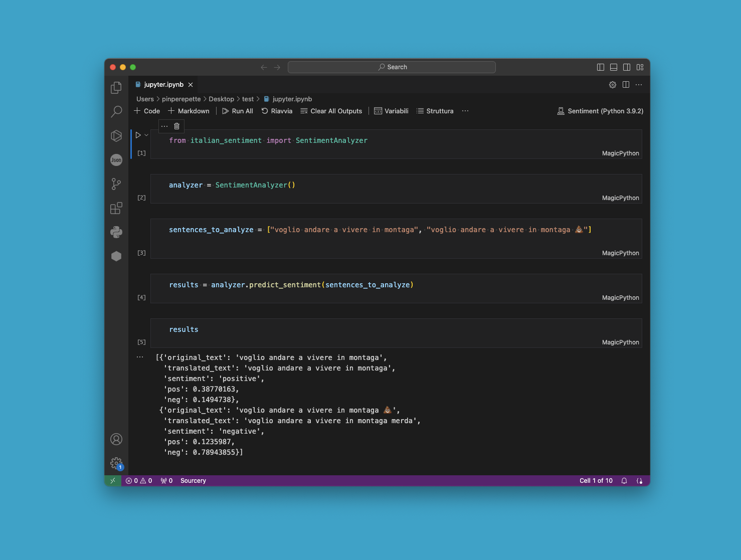Click Run All in notebook toolbar
This screenshot has width=741, height=560.
tap(238, 111)
